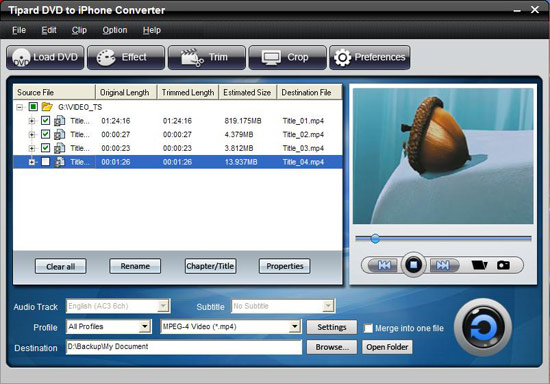The height and width of the screenshot is (384, 550).
Task: Click the 819.175MB size cell
Action: click(243, 121)
